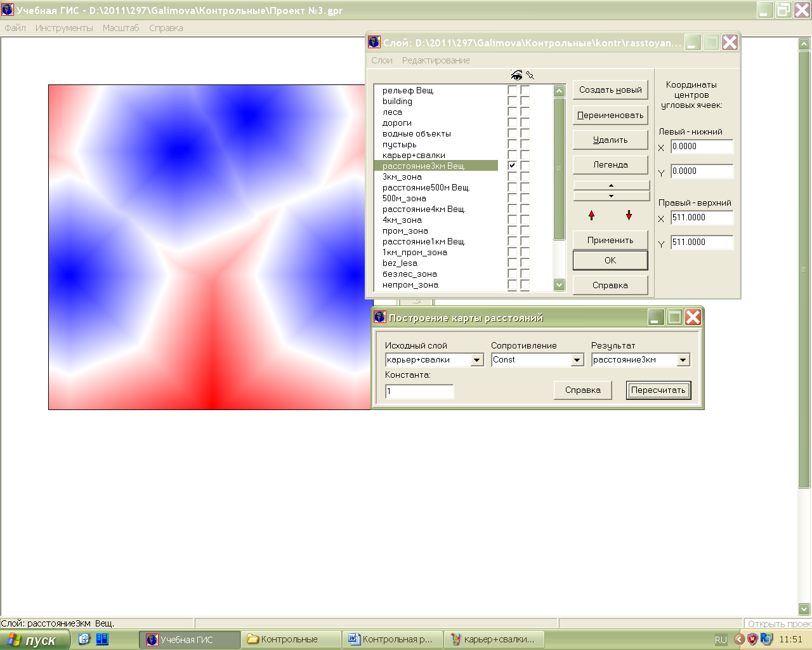Image resolution: width=812 pixels, height=650 pixels.
Task: Click the red up arrow icon
Action: click(591, 216)
